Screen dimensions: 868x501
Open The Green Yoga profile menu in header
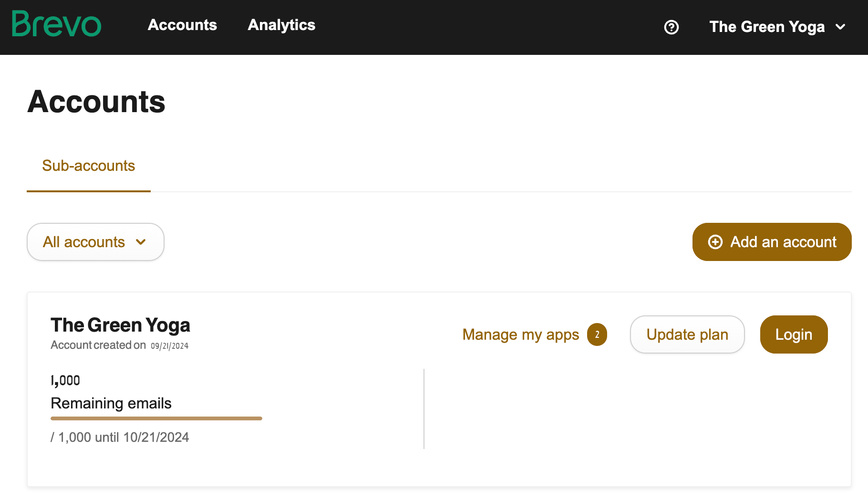point(767,27)
